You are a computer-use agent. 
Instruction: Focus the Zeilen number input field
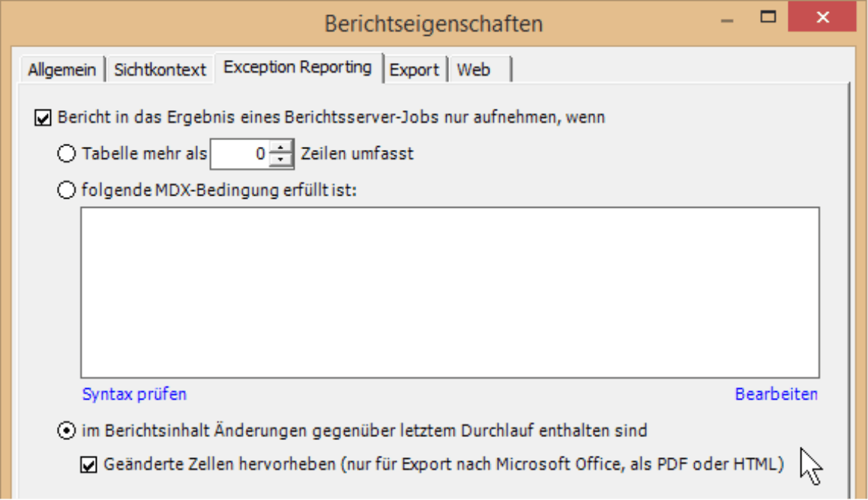pyautogui.click(x=241, y=154)
